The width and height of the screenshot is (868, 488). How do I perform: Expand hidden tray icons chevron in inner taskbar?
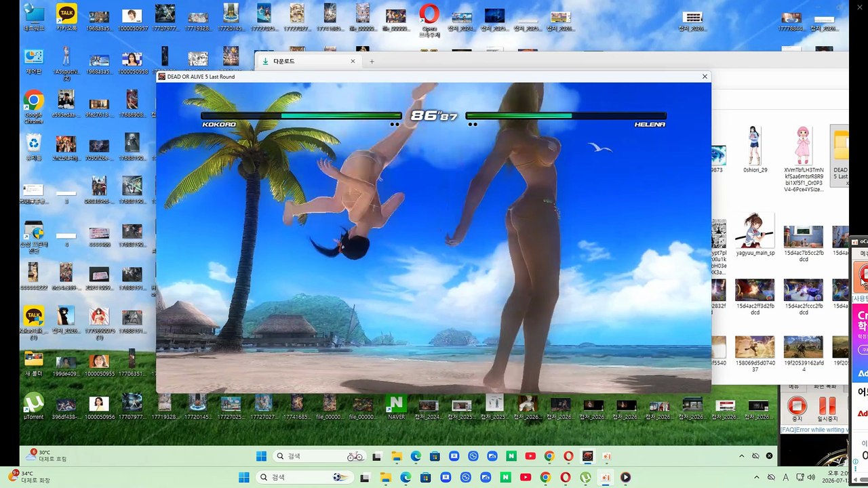[x=741, y=456]
